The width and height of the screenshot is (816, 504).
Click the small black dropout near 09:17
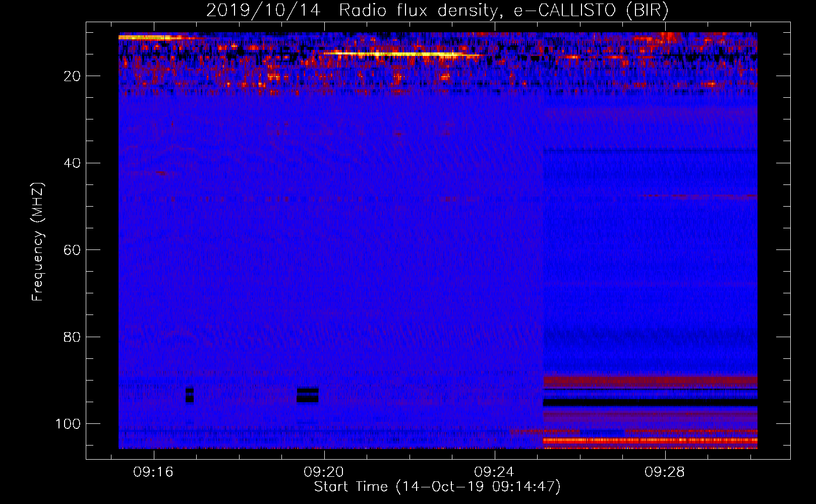coord(190,395)
